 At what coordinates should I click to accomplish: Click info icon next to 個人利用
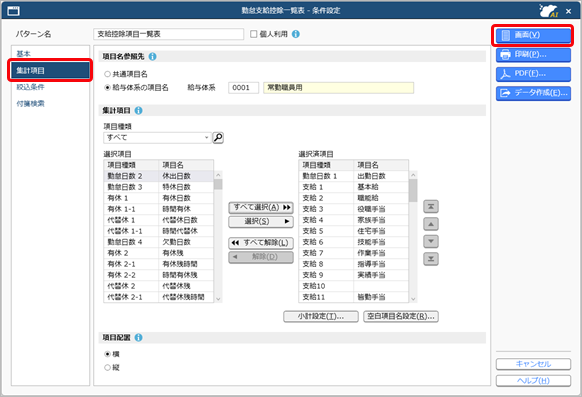point(295,34)
